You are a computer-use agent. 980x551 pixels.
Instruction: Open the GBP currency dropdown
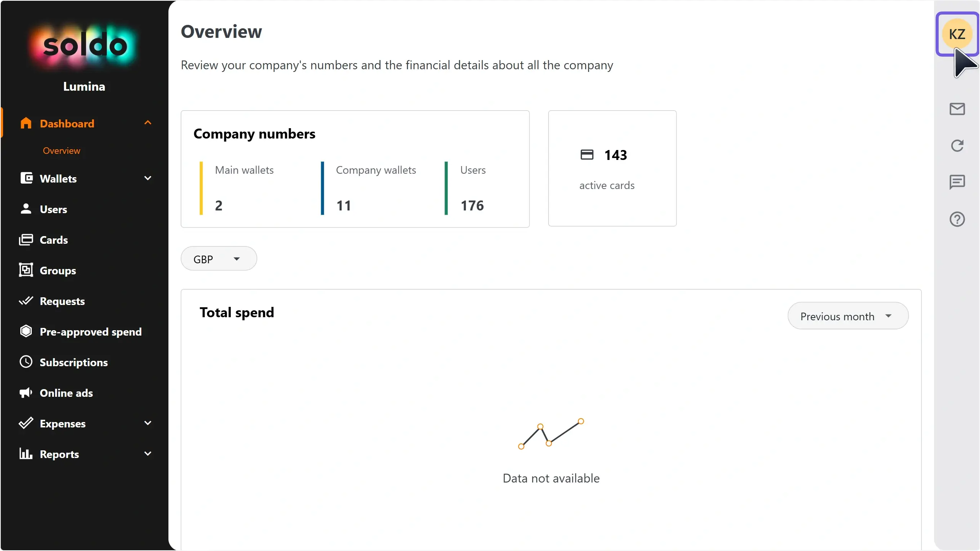click(219, 259)
